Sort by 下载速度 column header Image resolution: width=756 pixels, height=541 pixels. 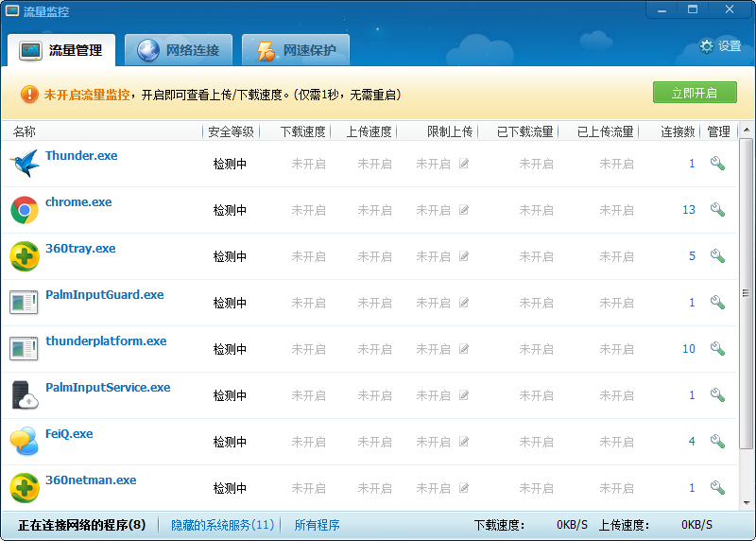tap(303, 131)
